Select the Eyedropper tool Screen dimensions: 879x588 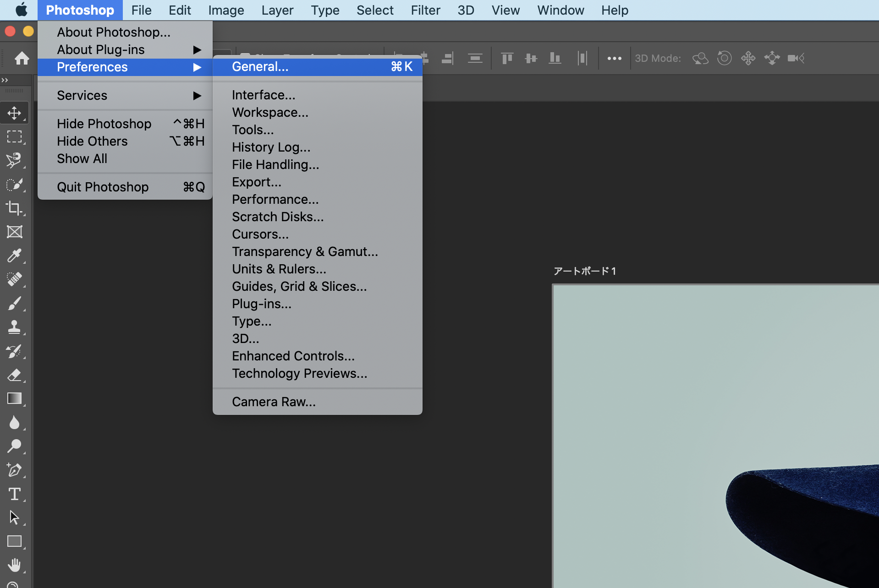14,256
